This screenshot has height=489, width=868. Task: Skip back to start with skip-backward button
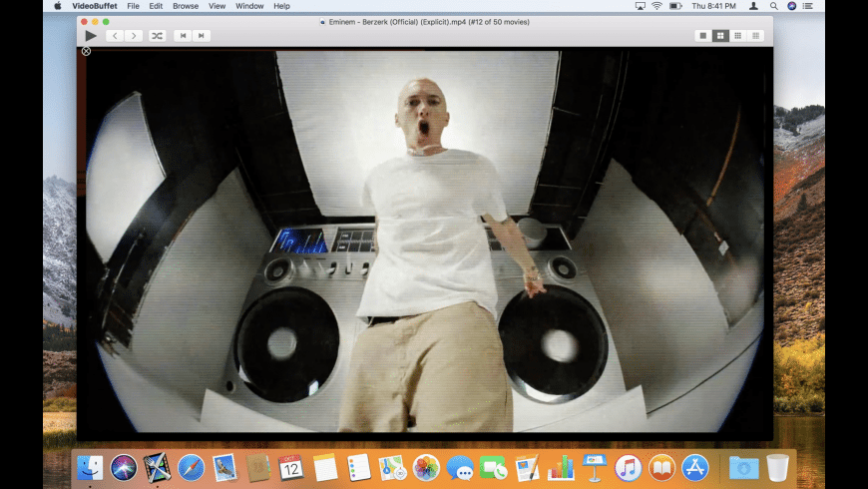pos(183,36)
